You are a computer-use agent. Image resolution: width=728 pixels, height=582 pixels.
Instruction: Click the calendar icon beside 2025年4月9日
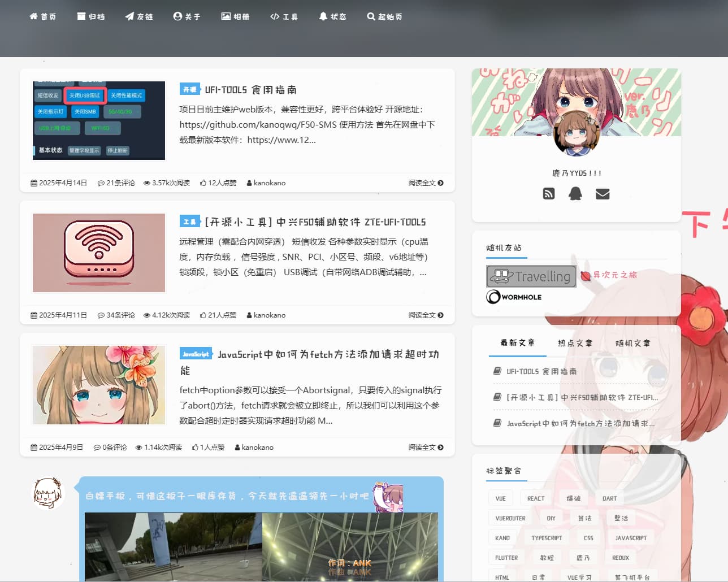click(x=33, y=447)
